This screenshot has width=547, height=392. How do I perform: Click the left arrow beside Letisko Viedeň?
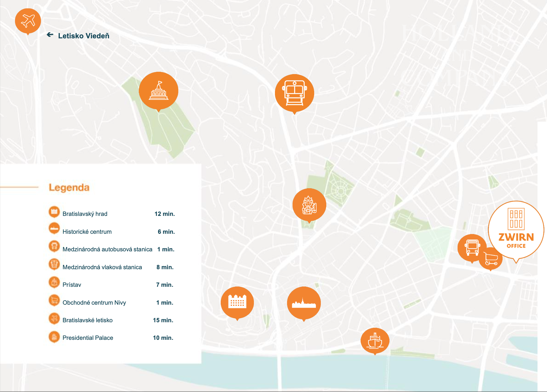point(50,35)
